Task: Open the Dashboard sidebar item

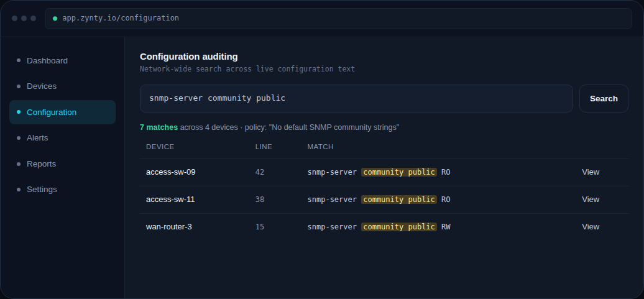Action: coord(62,61)
